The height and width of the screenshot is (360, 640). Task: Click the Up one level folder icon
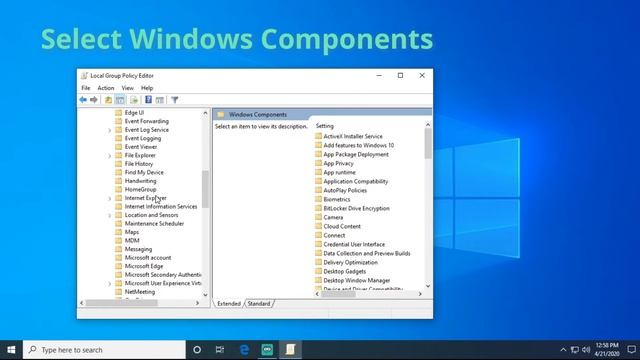[x=108, y=100]
